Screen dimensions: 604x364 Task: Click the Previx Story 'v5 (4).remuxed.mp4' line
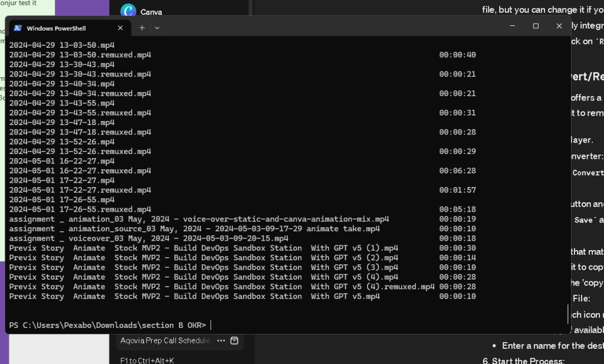pyautogui.click(x=222, y=287)
